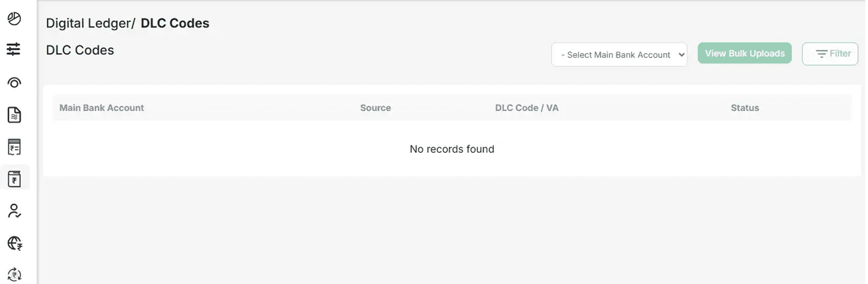Select the rupee ledger book icon
This screenshot has height=284, width=868.
[14, 179]
